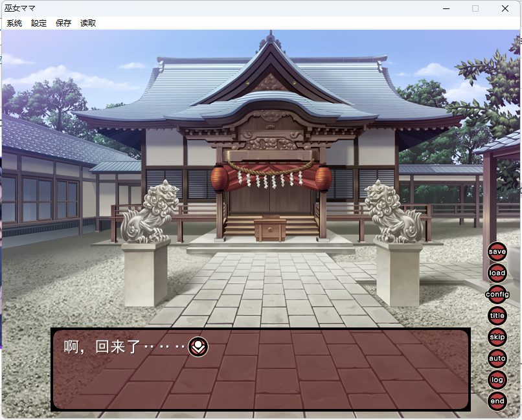522x420 pixels.
Task: Return to title via title button
Action: coord(497,316)
